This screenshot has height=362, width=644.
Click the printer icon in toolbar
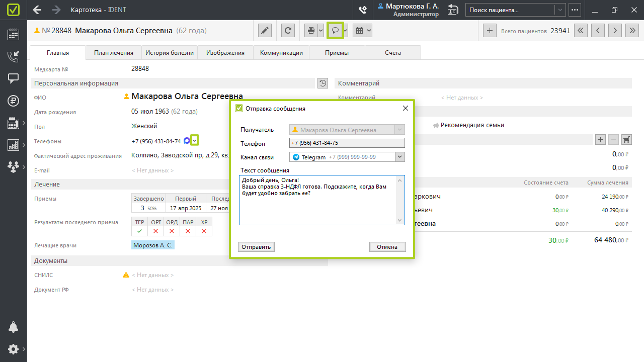tap(311, 31)
